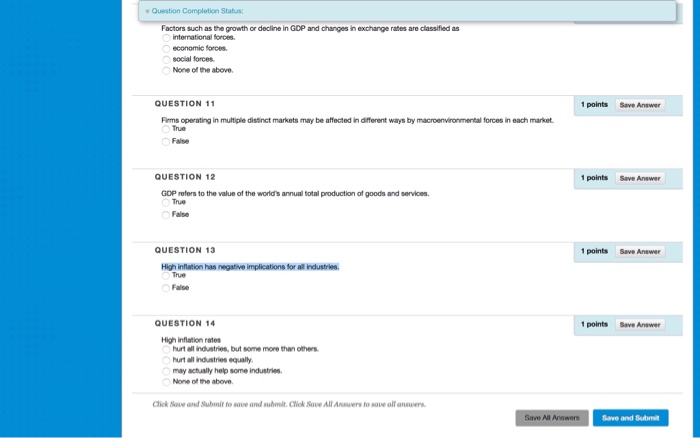Screen dimensions: 700x438
Task: Mark Question 11 as True
Action: (x=166, y=129)
